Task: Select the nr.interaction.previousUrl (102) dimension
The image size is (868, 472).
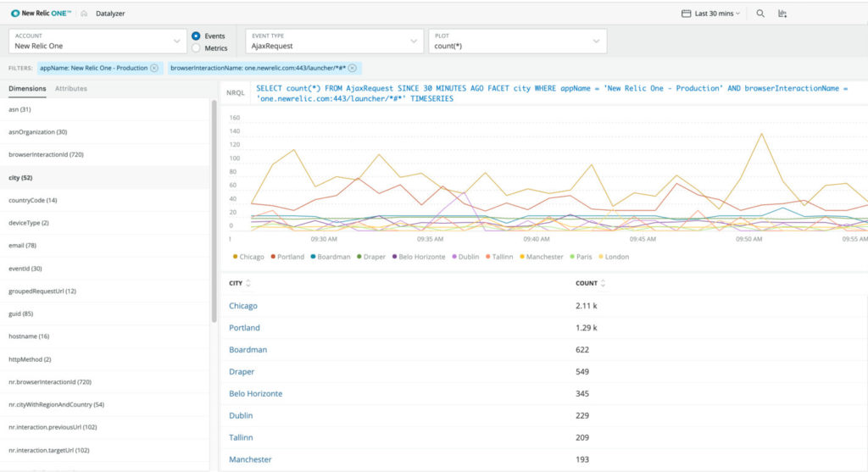Action: (x=105, y=427)
